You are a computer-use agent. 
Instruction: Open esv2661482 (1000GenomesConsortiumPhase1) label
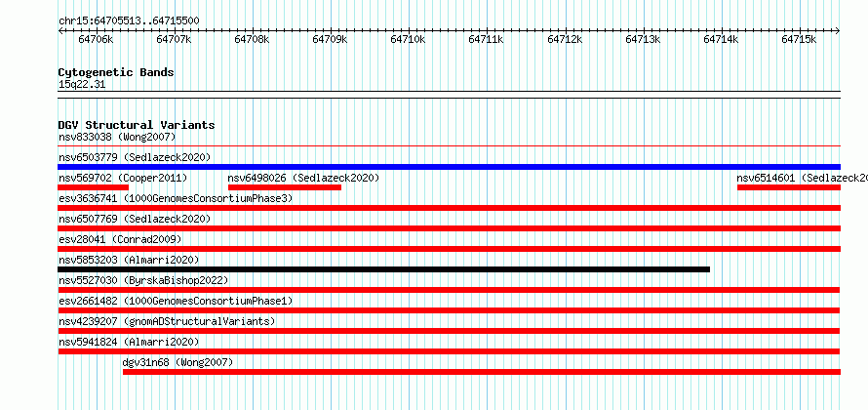(176, 301)
